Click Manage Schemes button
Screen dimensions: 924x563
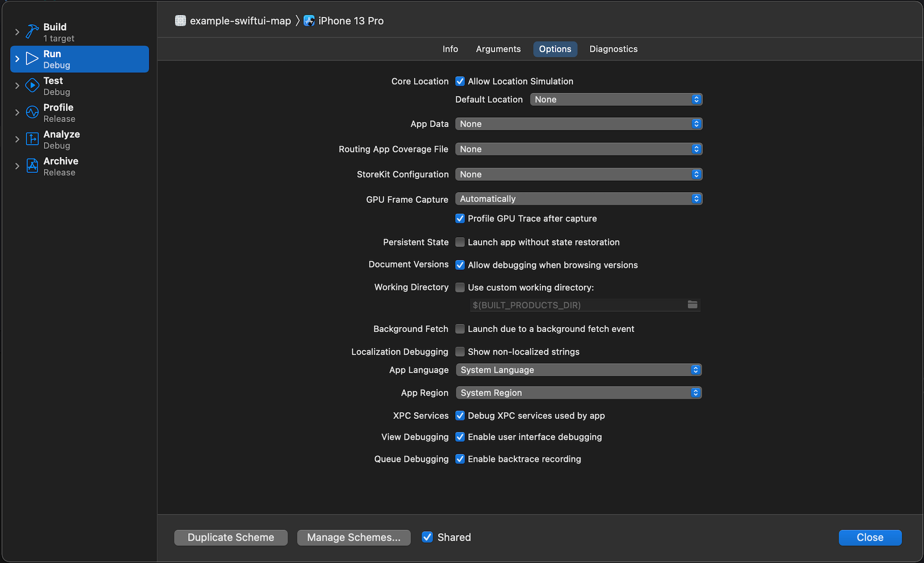tap(354, 537)
